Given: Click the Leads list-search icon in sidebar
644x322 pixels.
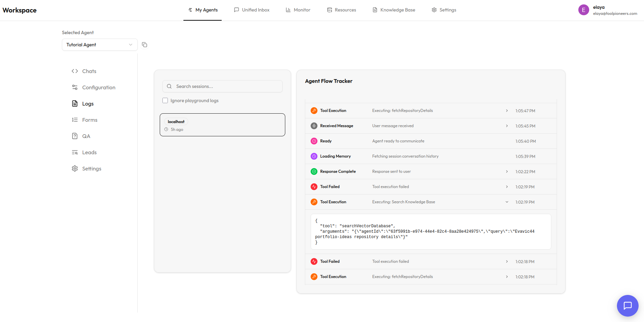Looking at the screenshot, I should [x=75, y=152].
